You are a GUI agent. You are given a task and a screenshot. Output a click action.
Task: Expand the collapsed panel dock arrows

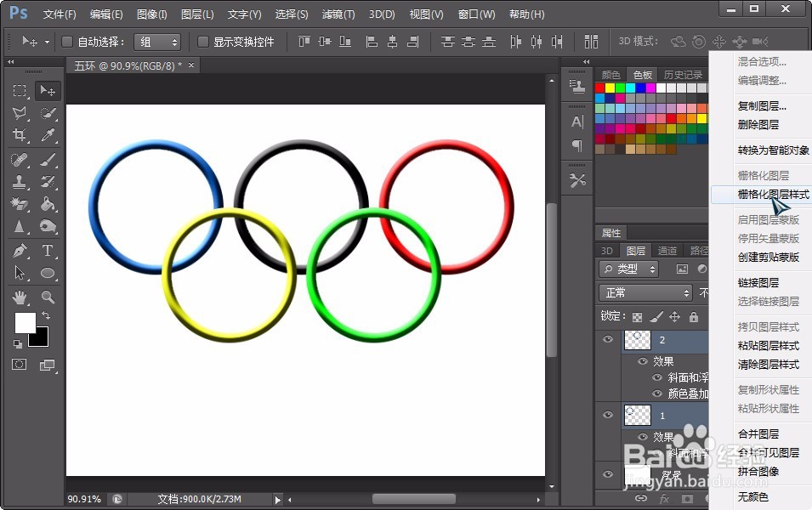pos(586,61)
